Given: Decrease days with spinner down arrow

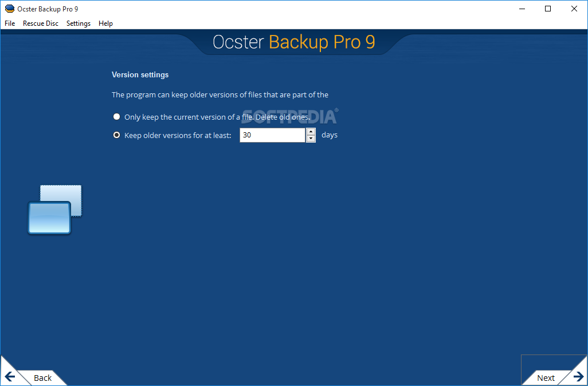Looking at the screenshot, I should tap(311, 139).
